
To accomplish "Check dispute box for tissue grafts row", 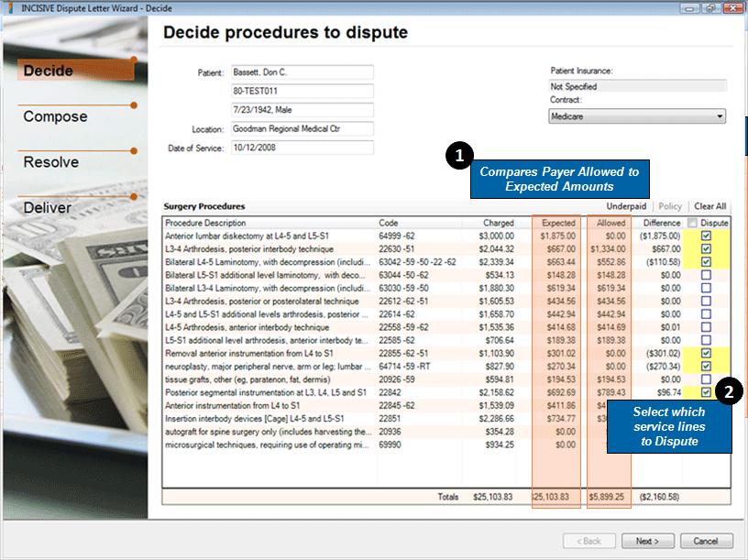I will tap(706, 379).
